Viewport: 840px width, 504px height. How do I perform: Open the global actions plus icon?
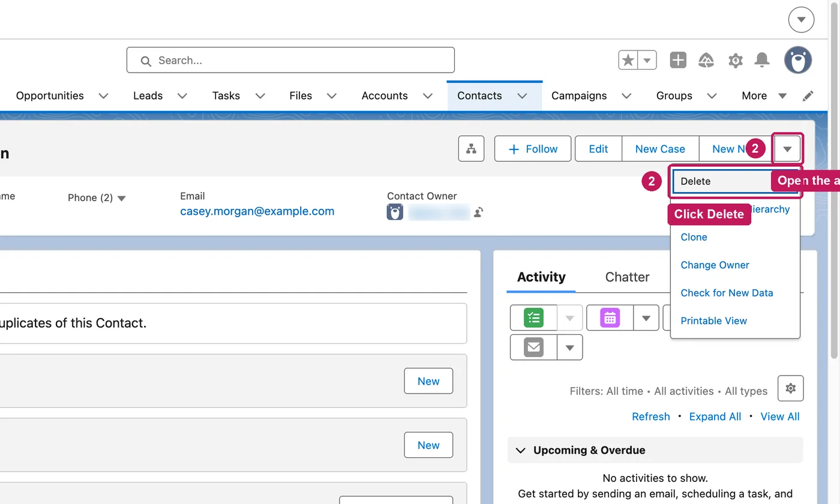click(678, 60)
